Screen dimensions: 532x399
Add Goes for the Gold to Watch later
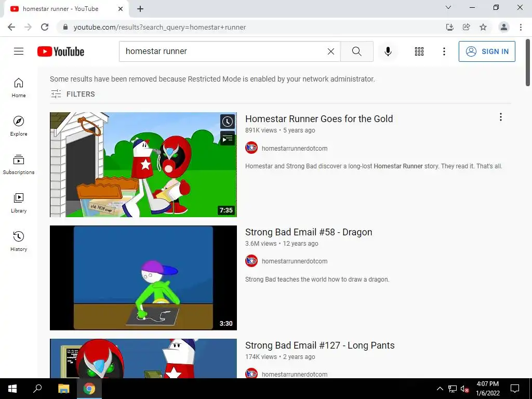pyautogui.click(x=228, y=122)
